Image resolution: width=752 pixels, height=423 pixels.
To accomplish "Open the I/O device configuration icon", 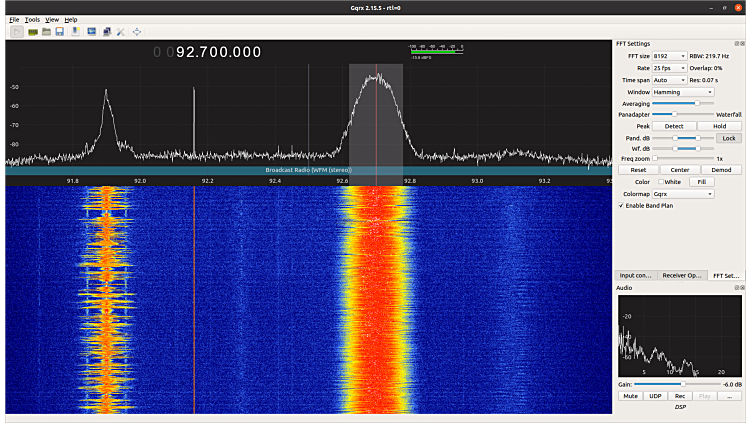I will click(x=32, y=31).
